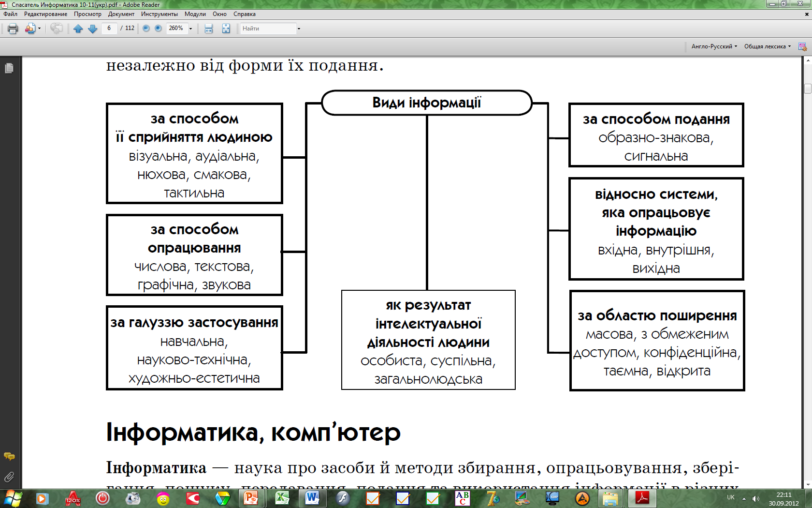
Task: Click the translator plugin icon at toolbar right
Action: [x=802, y=46]
